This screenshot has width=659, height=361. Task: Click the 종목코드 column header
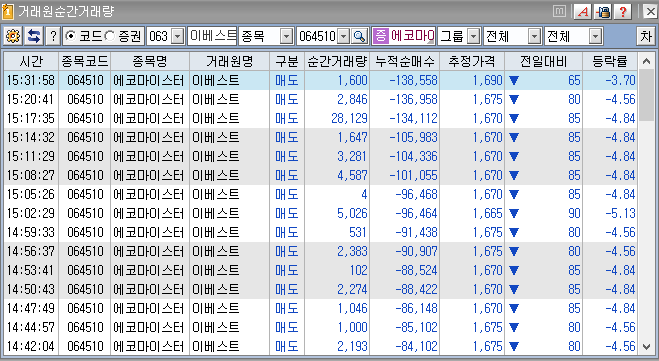84,61
